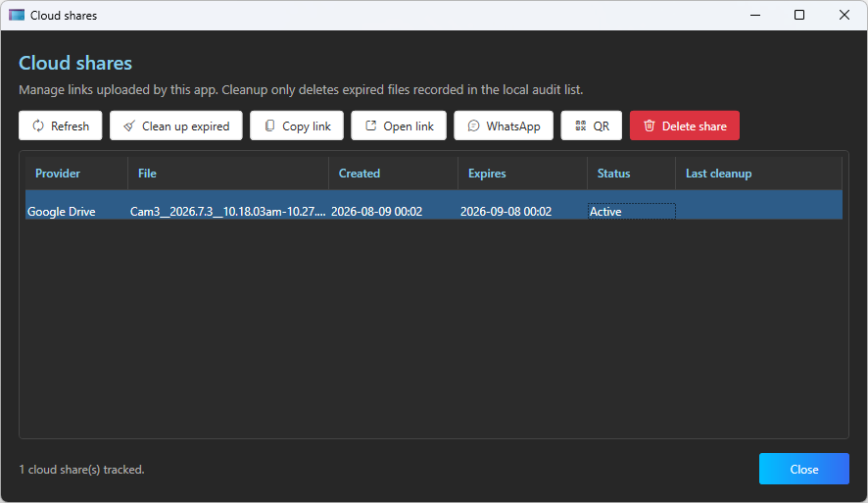Sort by the Provider column header
The image size is (868, 503).
pyautogui.click(x=77, y=174)
